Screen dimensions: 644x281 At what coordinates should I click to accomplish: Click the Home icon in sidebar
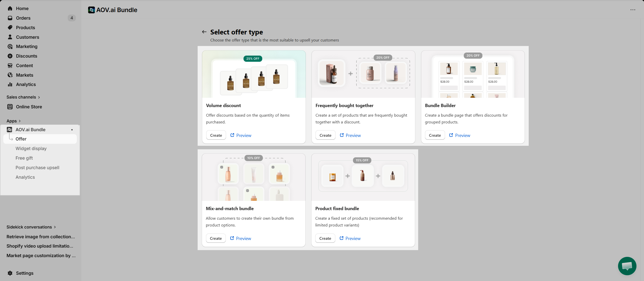(10, 8)
